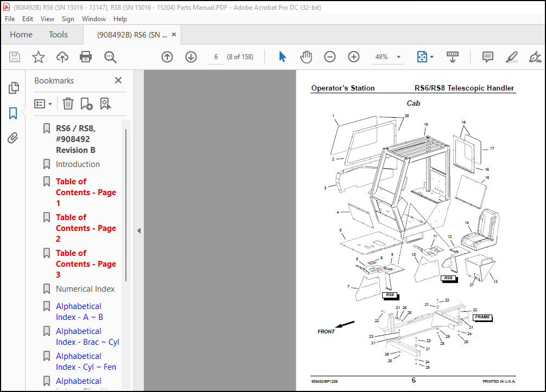
Task: Open Alphabetical Index - Brac ~ Cyl bookmark
Action: 87,337
